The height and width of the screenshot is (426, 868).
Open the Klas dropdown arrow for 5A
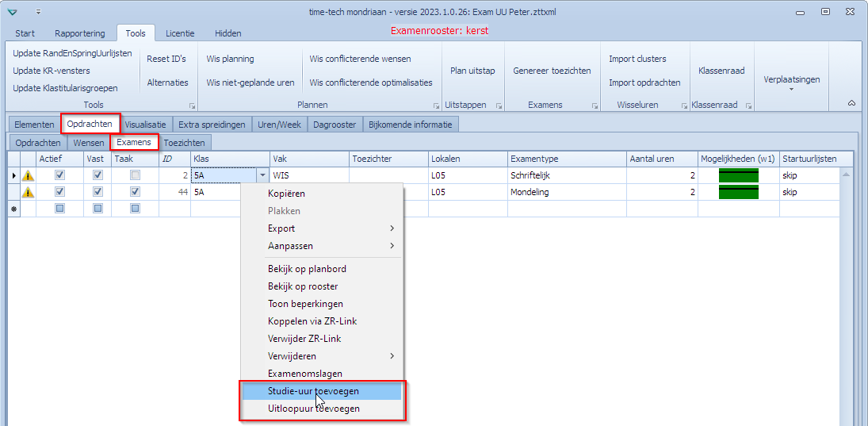(262, 175)
